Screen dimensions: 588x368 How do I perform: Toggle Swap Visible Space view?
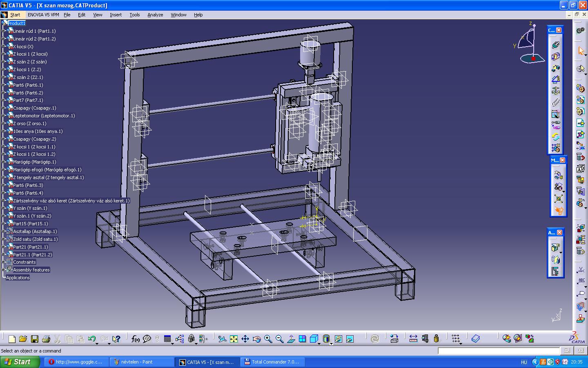coord(350,339)
